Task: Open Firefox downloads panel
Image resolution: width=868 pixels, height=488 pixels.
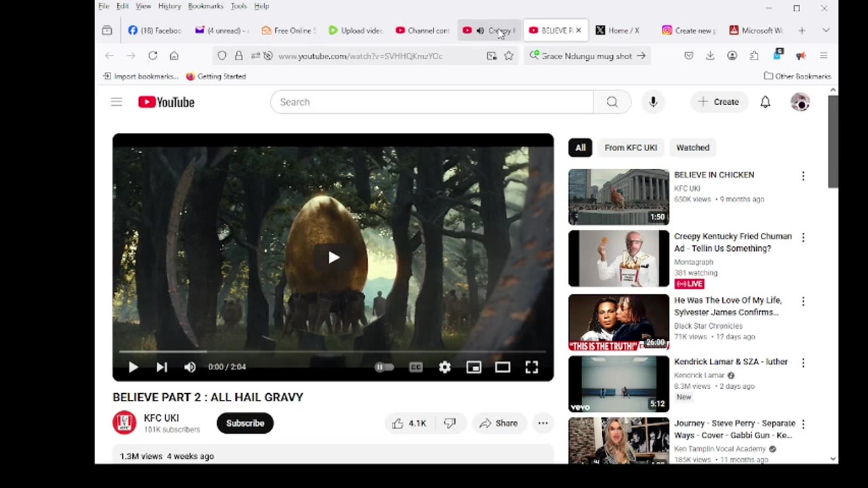Action: click(x=710, y=56)
